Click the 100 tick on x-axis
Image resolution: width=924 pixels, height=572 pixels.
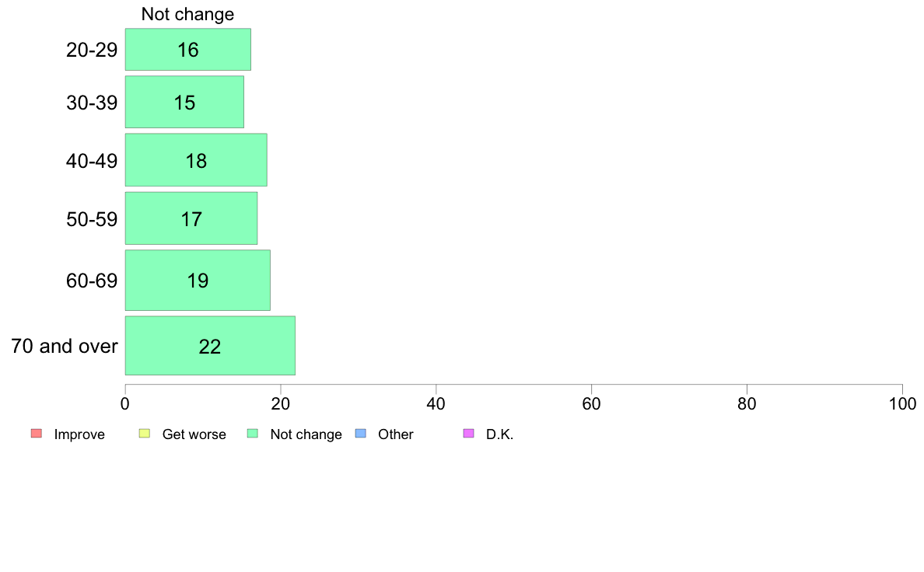click(x=903, y=403)
